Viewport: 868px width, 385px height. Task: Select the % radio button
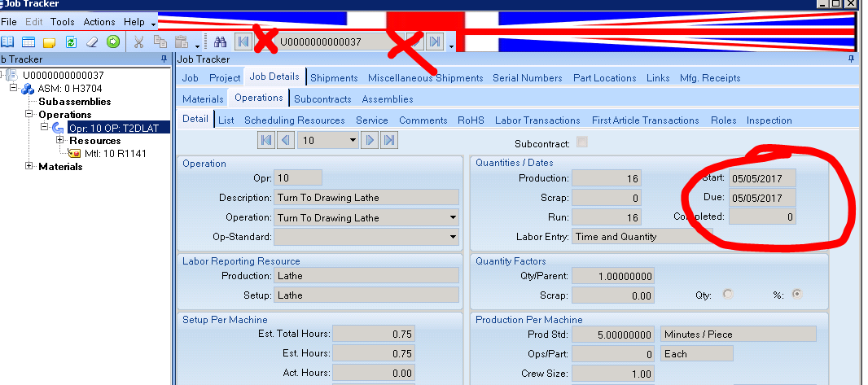[797, 295]
